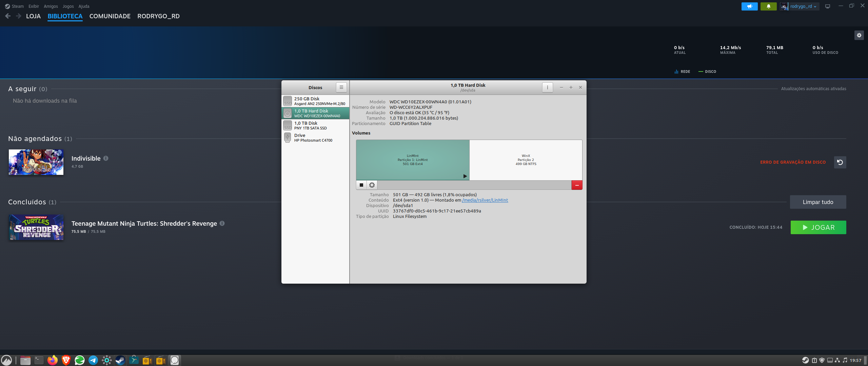Select LinMInt 501 GB Ext4 partition

(x=413, y=160)
